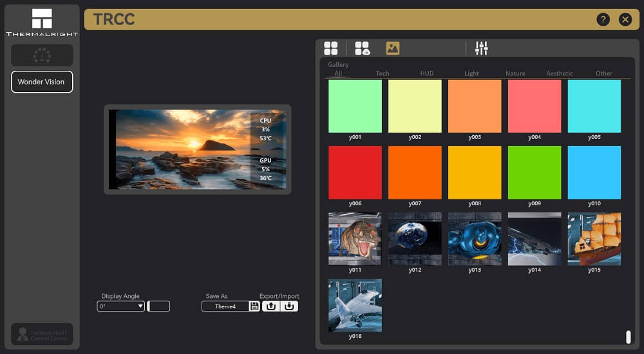
Task: Pick the y001 green color swatch
Action: click(x=355, y=106)
